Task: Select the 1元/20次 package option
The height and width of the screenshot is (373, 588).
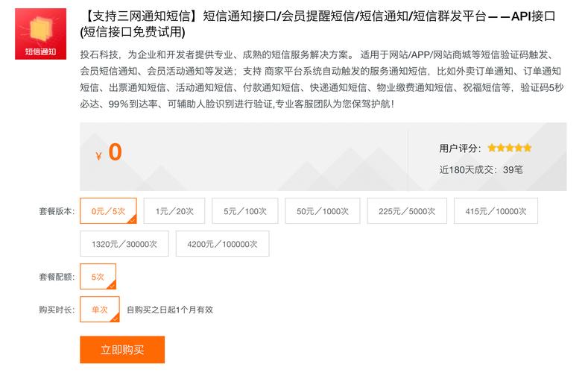Action: coord(174,211)
